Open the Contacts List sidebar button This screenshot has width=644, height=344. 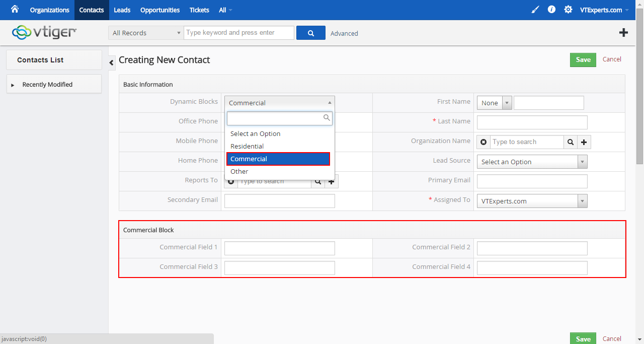pyautogui.click(x=54, y=59)
